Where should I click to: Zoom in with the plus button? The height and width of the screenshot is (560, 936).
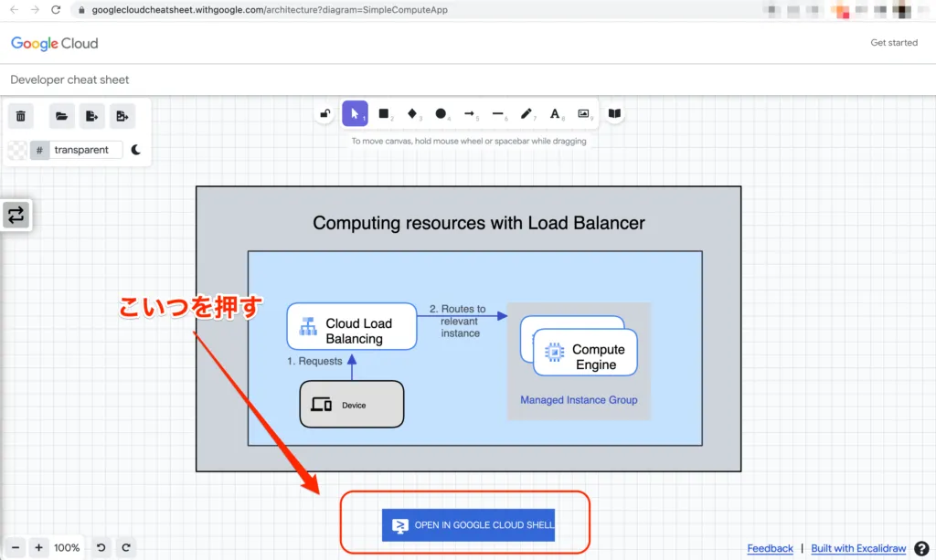[38, 547]
